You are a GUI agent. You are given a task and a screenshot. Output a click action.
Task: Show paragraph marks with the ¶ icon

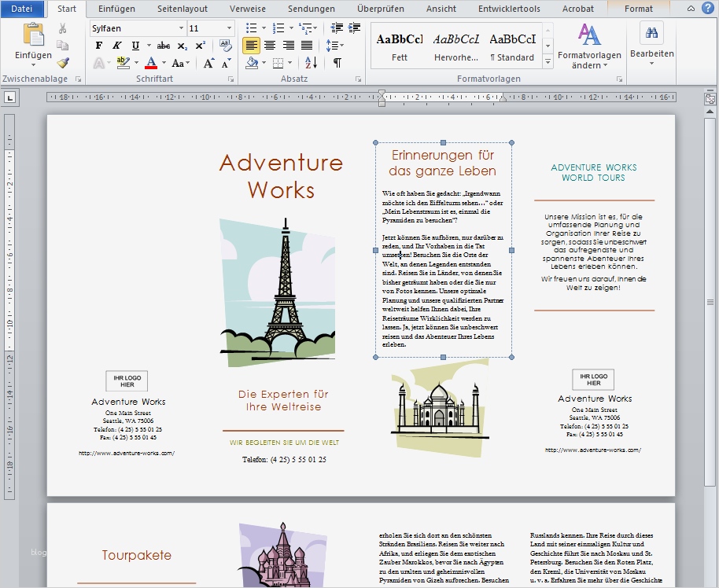click(x=337, y=62)
